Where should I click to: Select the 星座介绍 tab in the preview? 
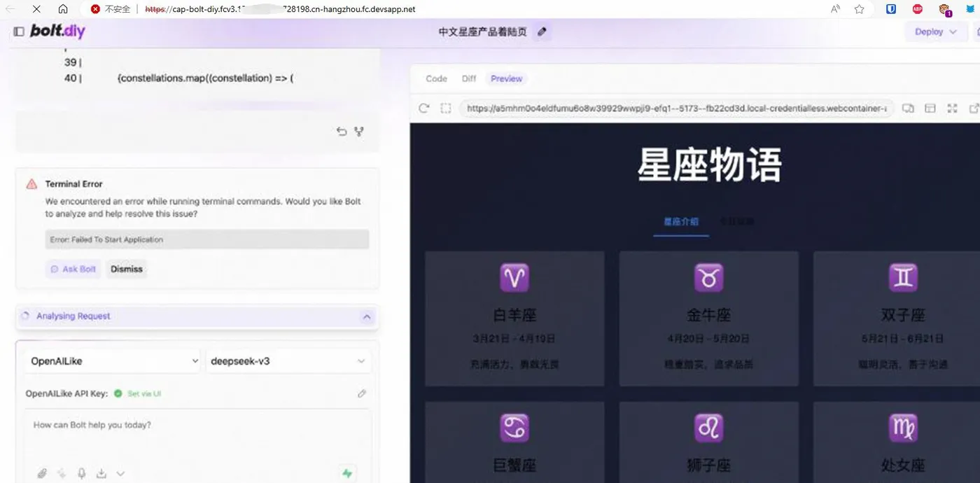[681, 222]
